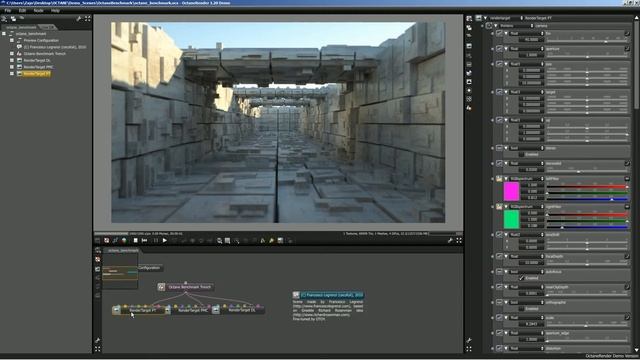This screenshot has height=360, width=640.
Task: Collapse the rendertarget node in inspector
Action: (x=485, y=18)
